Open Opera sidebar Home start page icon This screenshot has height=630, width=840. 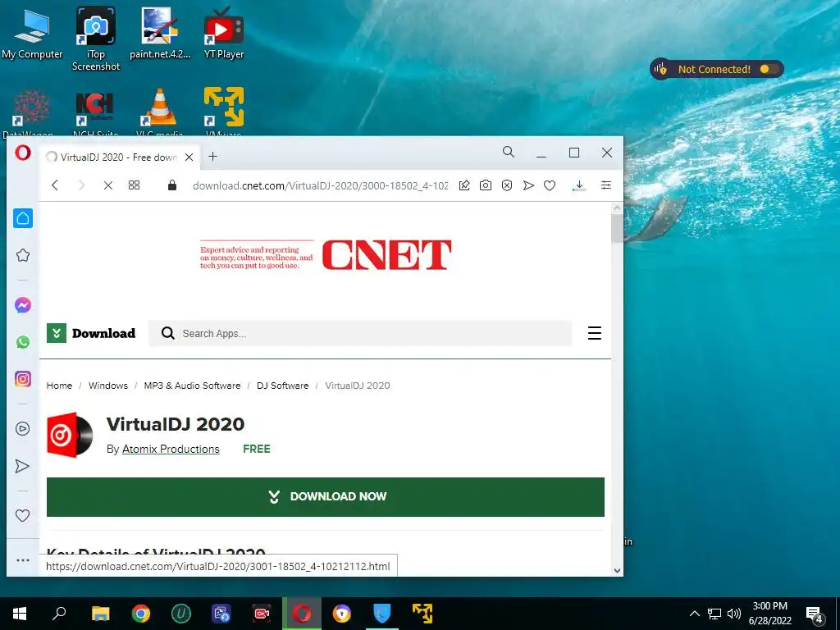tap(23, 218)
